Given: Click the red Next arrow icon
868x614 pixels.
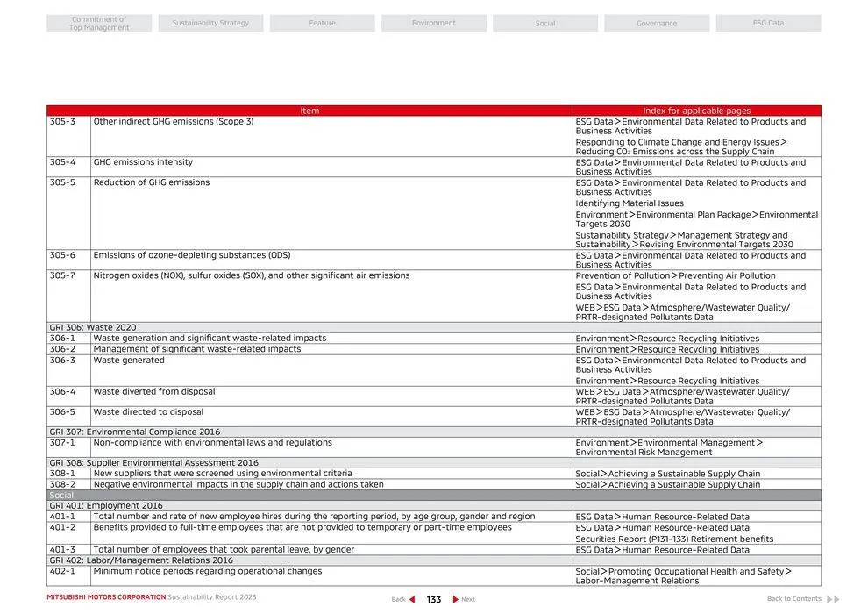Looking at the screenshot, I should (455, 598).
